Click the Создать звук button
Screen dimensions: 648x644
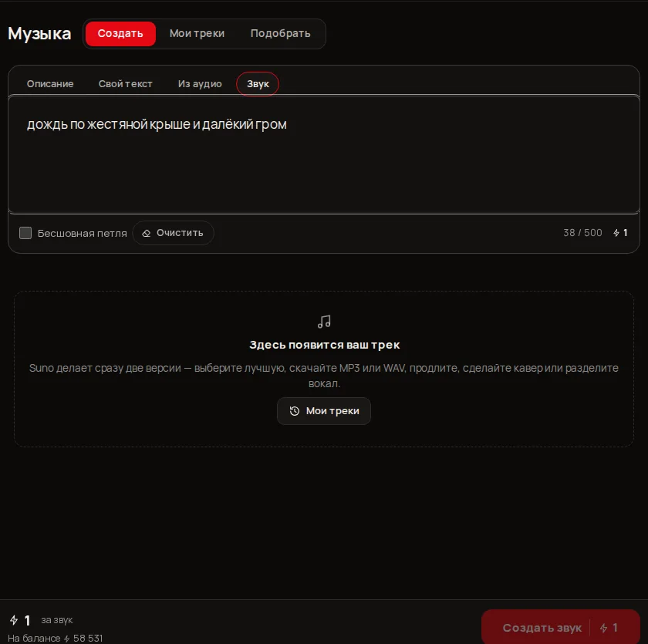tap(561, 628)
